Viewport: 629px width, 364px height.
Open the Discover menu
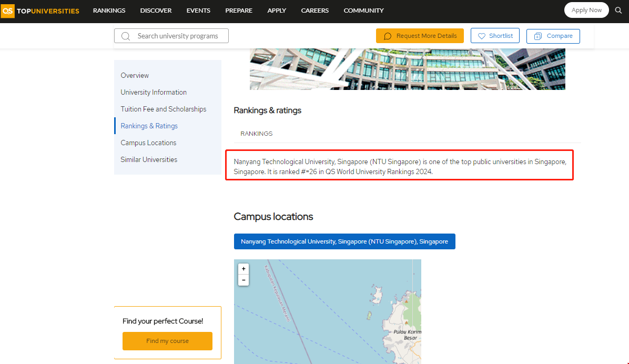pyautogui.click(x=156, y=11)
